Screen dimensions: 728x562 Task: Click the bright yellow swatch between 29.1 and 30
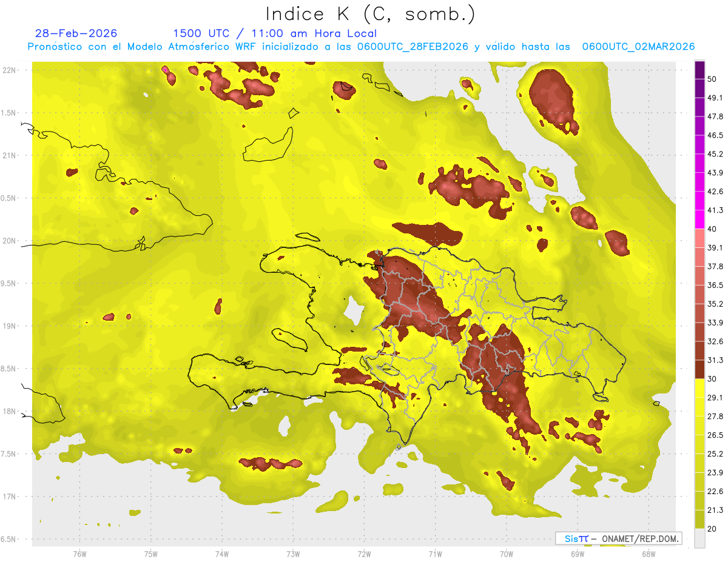[699, 388]
